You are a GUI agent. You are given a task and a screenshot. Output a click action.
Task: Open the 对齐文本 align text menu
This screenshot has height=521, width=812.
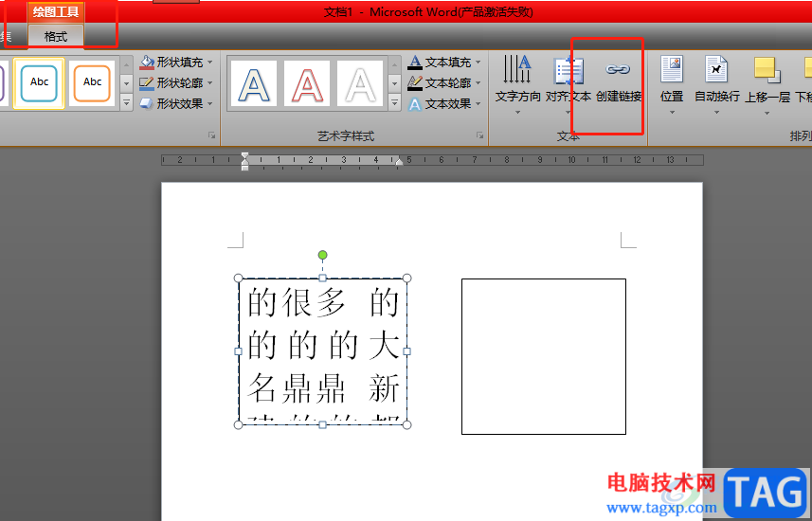568,84
